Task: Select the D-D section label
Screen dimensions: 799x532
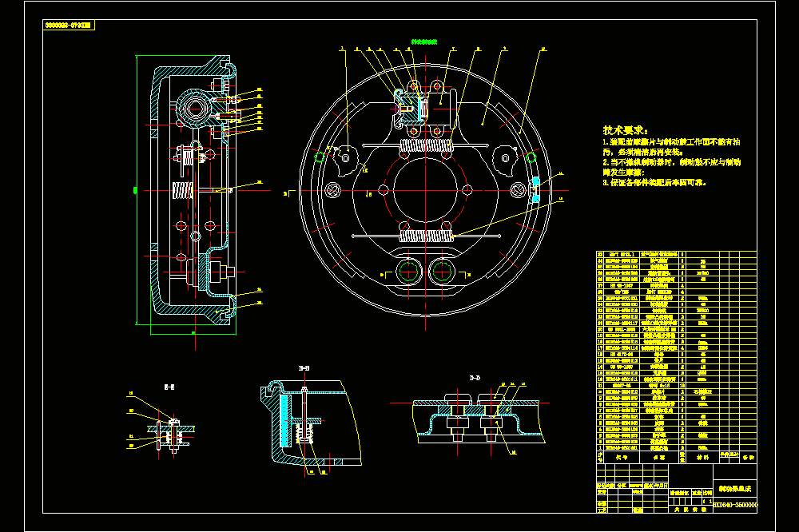Action: pyautogui.click(x=475, y=378)
